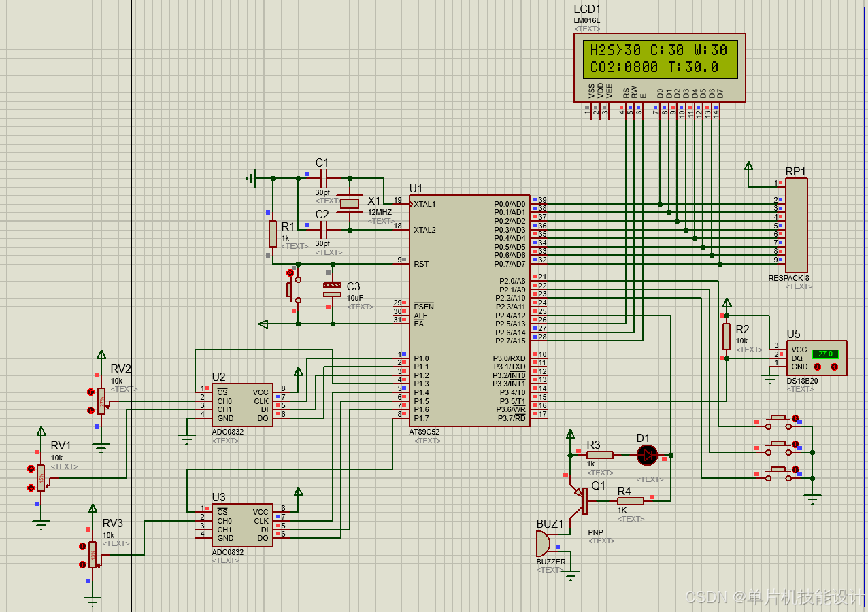Image resolution: width=868 pixels, height=612 pixels.
Task: Click the 12MHZ value label of X1
Action: click(380, 212)
